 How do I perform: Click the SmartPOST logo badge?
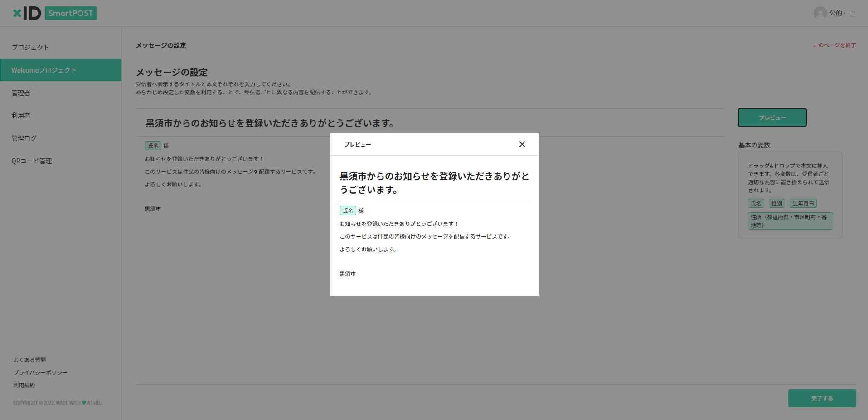coord(71,13)
